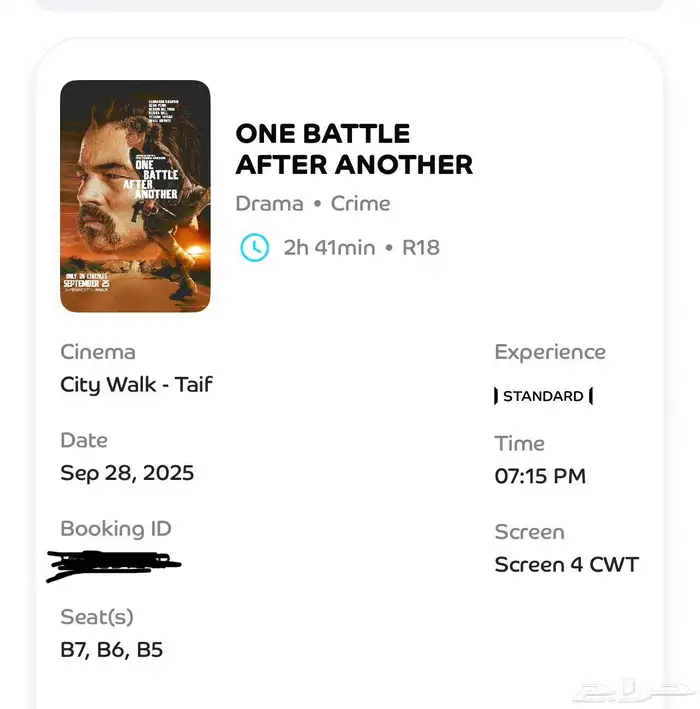The width and height of the screenshot is (700, 709).
Task: Click the Booking ID label
Action: 116,529
